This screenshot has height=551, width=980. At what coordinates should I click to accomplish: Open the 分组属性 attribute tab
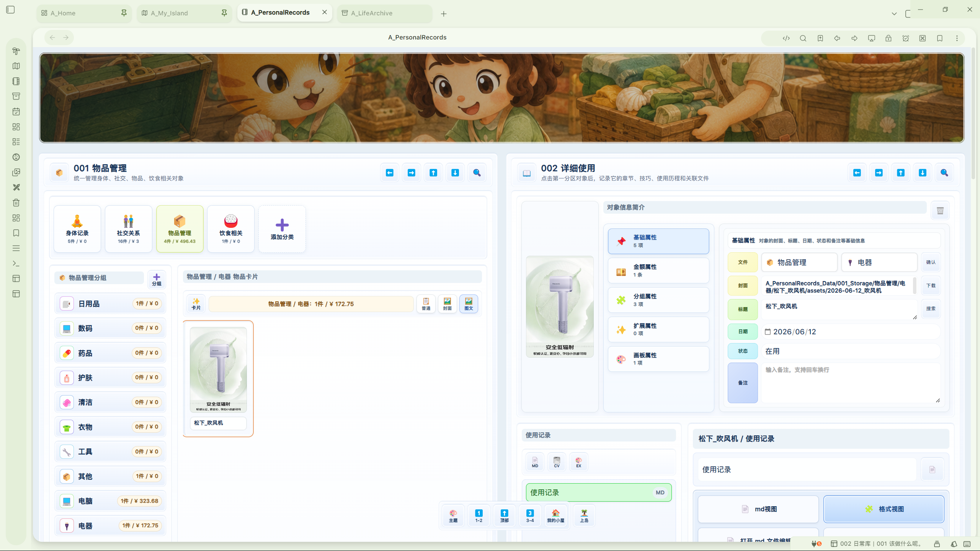(x=658, y=300)
